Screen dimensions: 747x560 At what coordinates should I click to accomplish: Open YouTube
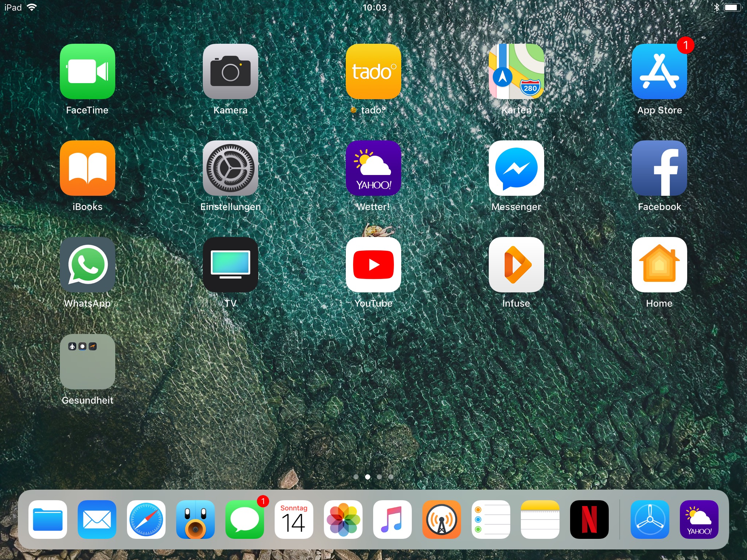[x=373, y=265]
